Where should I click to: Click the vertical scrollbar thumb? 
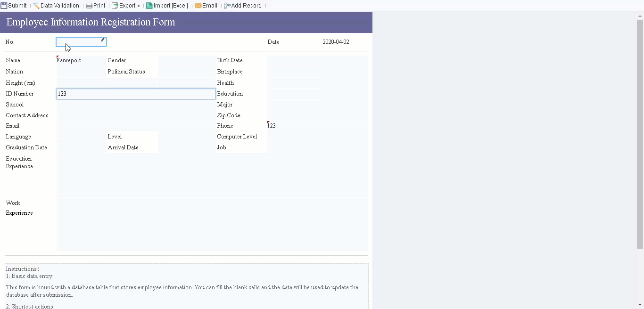[x=640, y=134]
